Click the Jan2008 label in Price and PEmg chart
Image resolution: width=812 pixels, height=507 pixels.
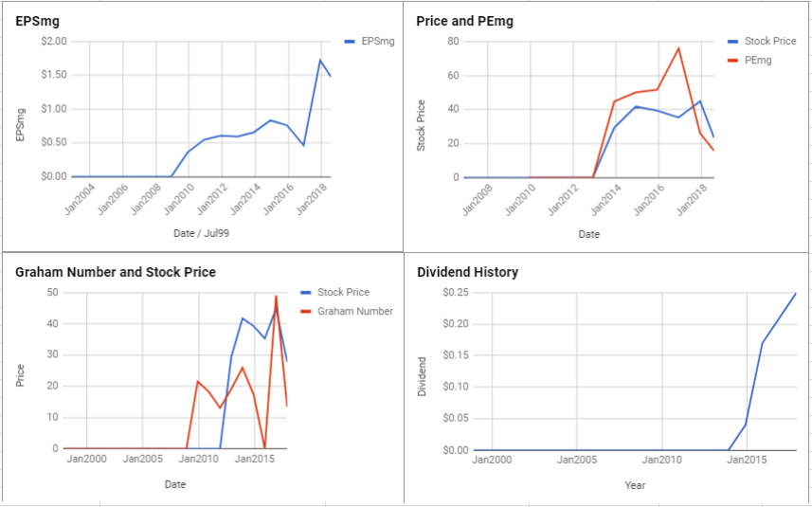477,200
